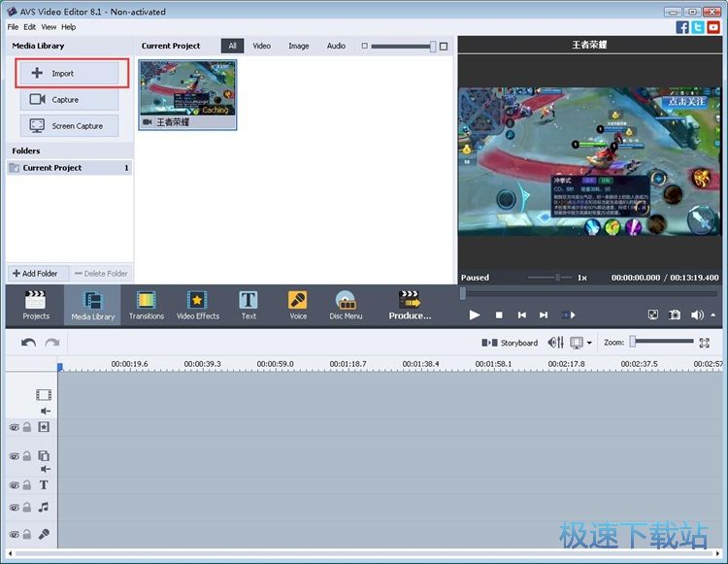Viewport: 728px width, 564px height.
Task: Select the Current Project folder
Action: [70, 168]
